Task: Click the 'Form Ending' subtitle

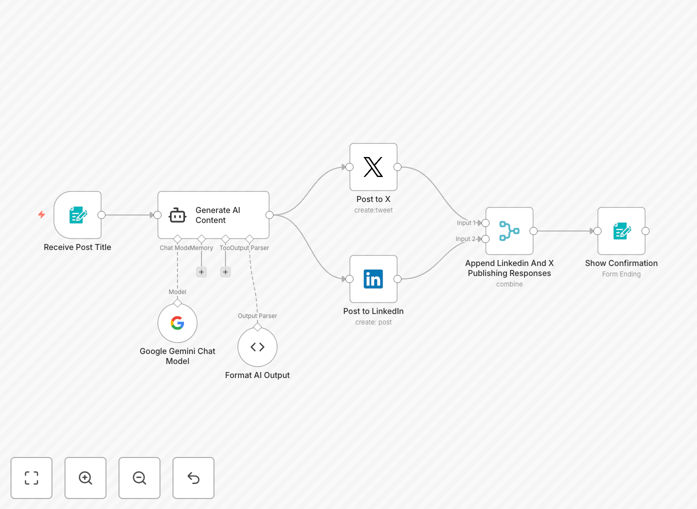Action: tap(621, 274)
